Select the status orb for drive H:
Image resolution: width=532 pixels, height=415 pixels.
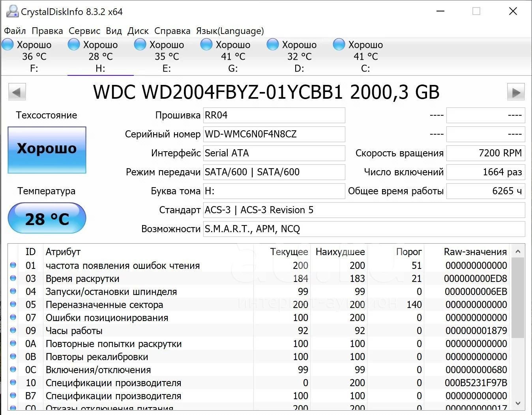74,45
